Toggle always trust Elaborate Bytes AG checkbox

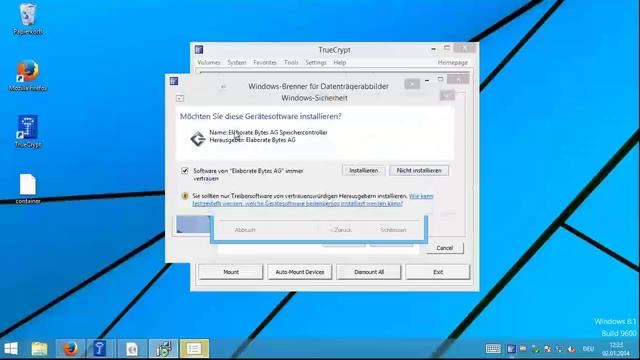185,171
